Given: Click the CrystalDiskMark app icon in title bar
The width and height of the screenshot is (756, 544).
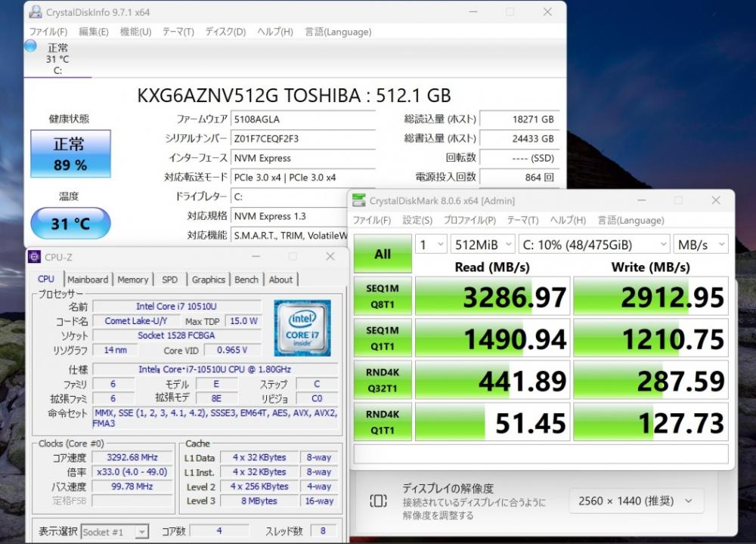Looking at the screenshot, I should pyautogui.click(x=358, y=200).
